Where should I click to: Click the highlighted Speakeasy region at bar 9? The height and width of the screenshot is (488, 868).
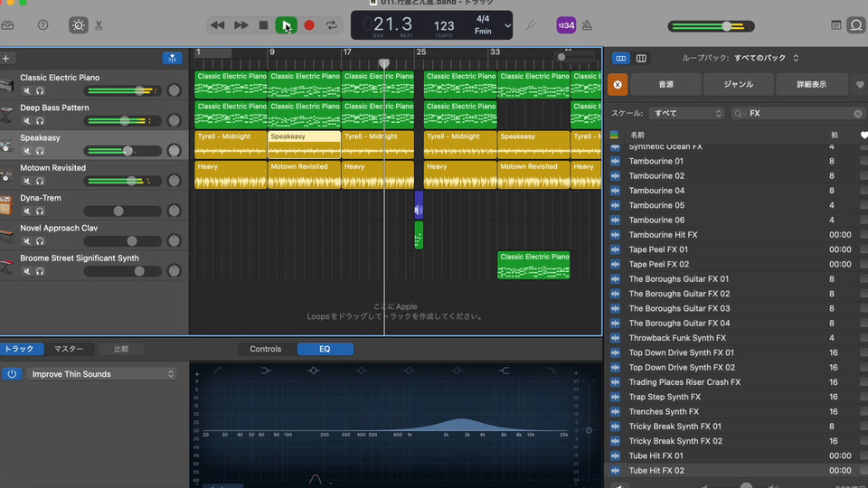click(304, 145)
